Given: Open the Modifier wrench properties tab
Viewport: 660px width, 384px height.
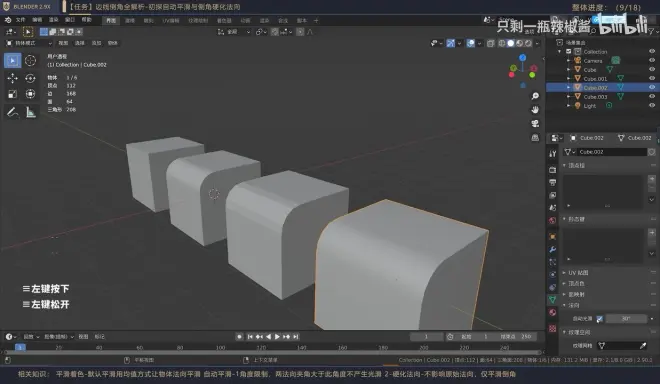Looking at the screenshot, I should click(553, 249).
